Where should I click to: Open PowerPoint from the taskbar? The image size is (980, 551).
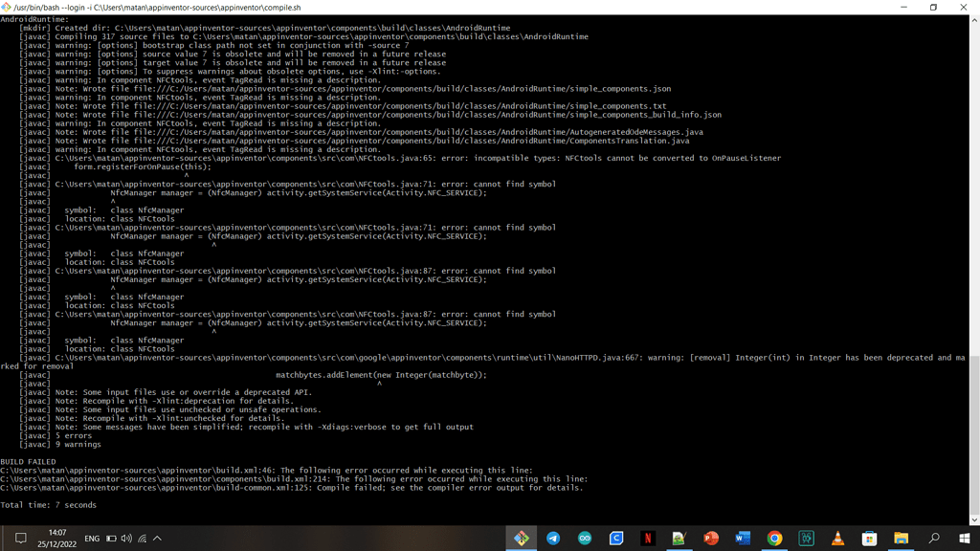[x=711, y=537]
